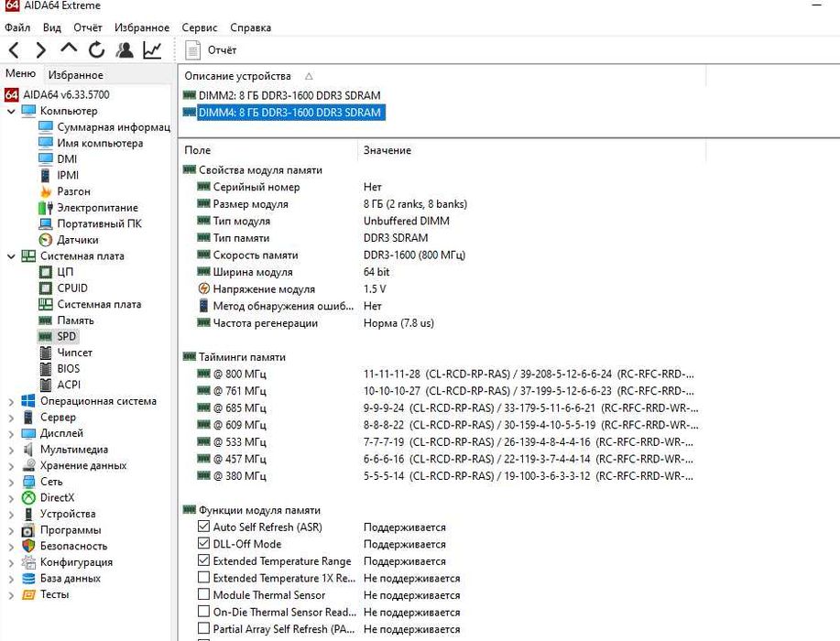Click the Конфигурация icon
The height and width of the screenshot is (641, 840).
(28, 562)
